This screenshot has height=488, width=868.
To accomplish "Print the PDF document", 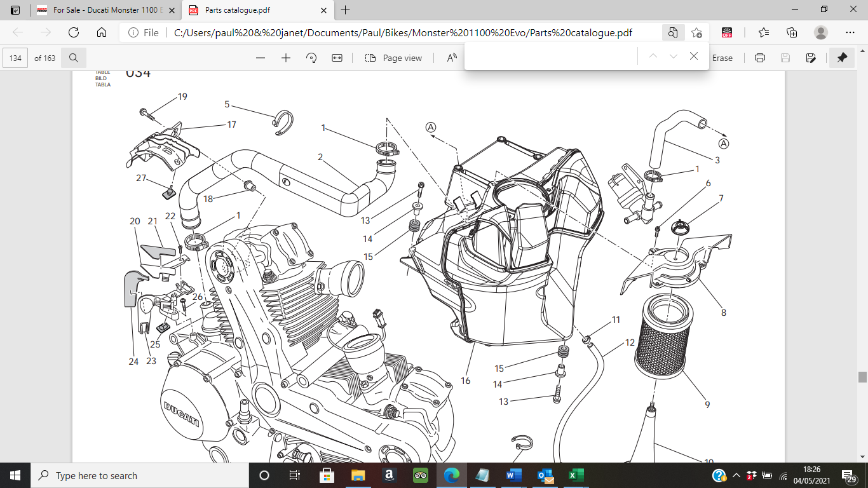I will coord(760,58).
